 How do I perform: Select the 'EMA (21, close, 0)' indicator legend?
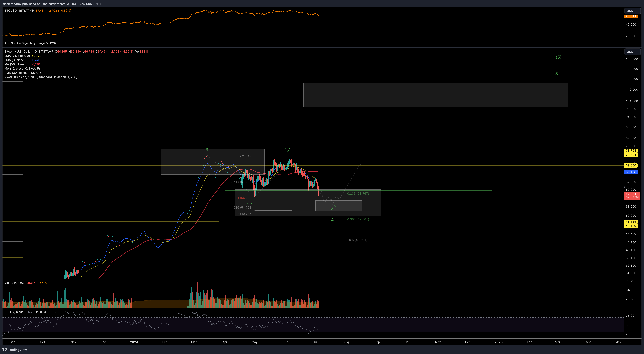point(17,56)
